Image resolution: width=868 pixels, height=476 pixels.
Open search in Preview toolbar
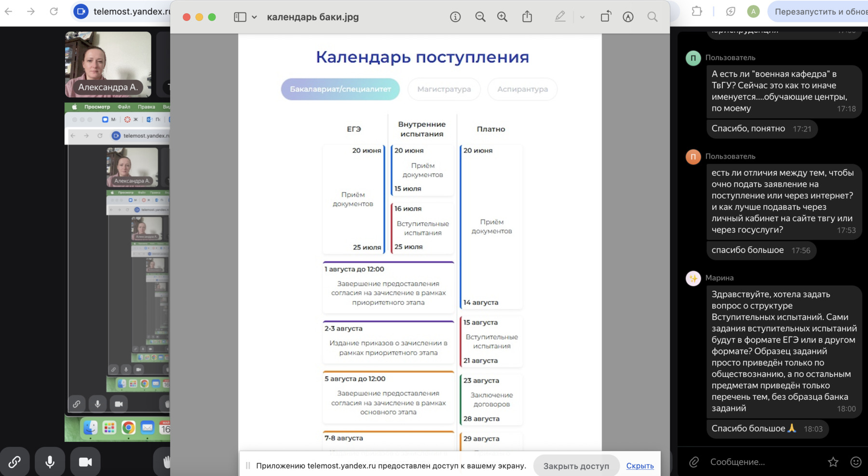click(x=652, y=17)
